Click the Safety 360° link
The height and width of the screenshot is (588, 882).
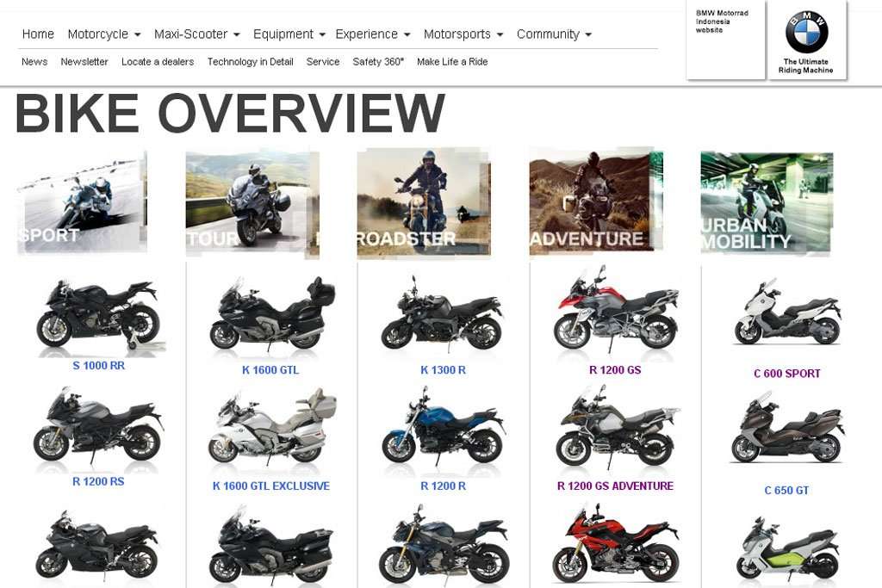377,62
